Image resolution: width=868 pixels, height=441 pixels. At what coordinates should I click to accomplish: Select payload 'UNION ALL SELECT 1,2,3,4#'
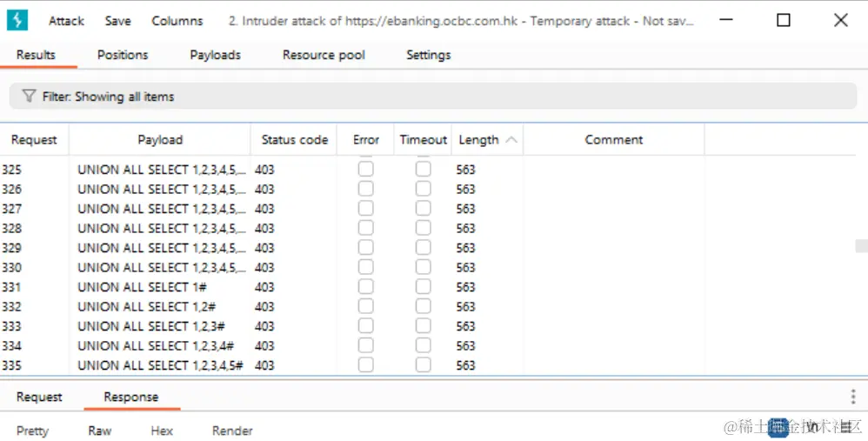point(156,346)
